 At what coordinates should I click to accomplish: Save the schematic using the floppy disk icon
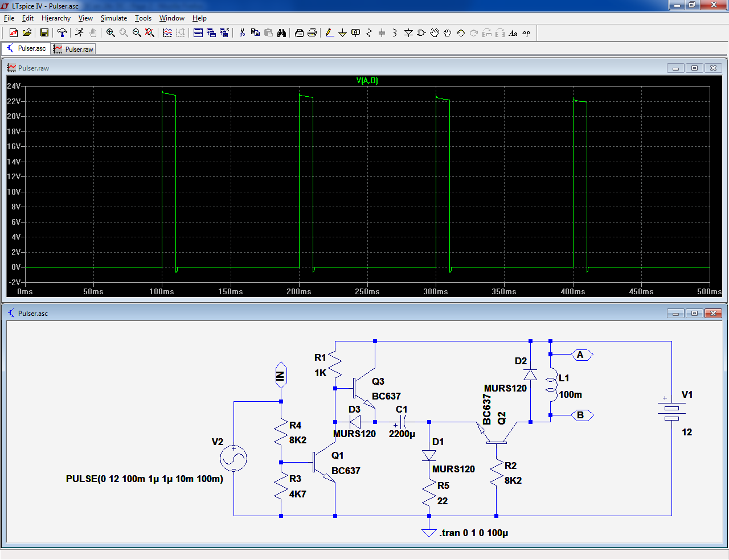click(44, 33)
